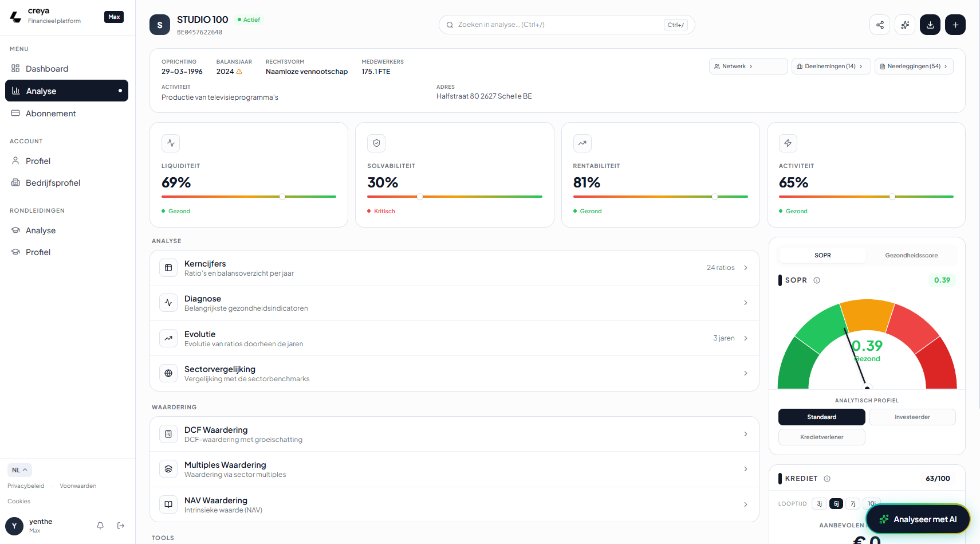Choose the 7j looptijd option

click(853, 504)
